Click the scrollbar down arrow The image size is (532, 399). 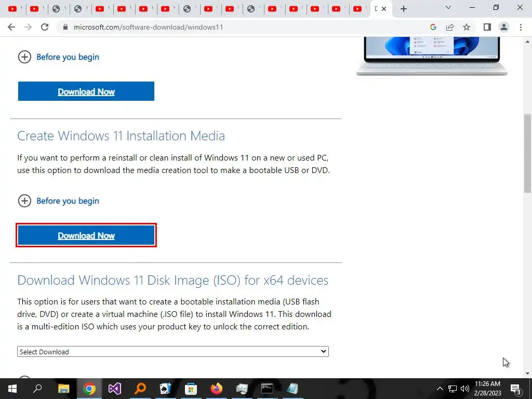pos(527,374)
